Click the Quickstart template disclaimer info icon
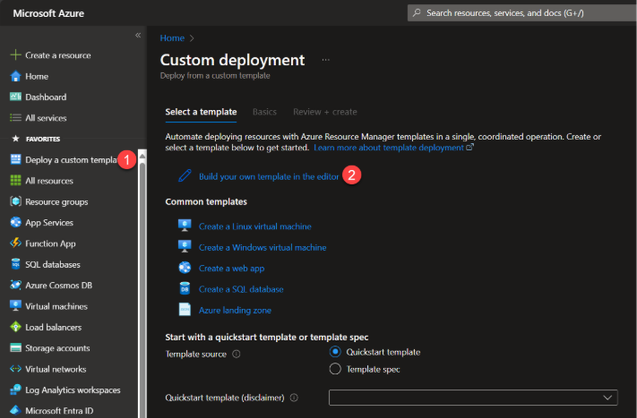 pos(294,398)
